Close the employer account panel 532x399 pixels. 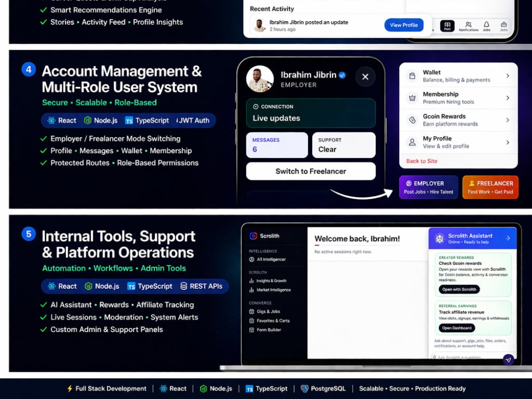tap(365, 77)
